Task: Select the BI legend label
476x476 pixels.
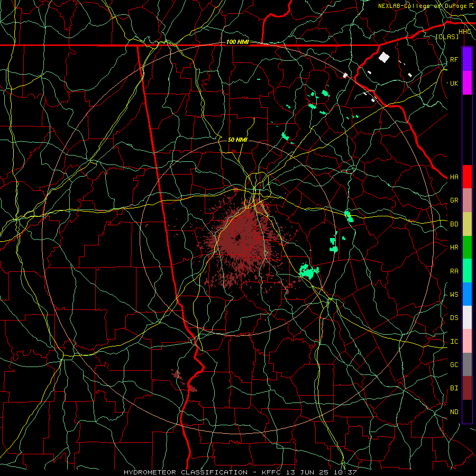Action: pos(454,388)
